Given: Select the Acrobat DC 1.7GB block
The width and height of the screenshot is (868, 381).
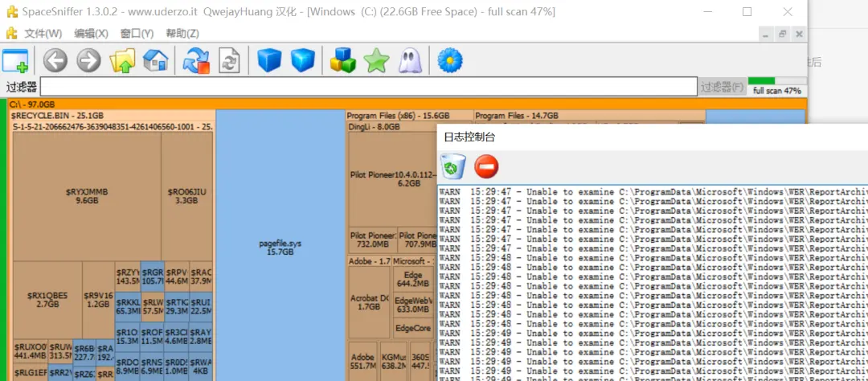Looking at the screenshot, I should coord(370,301).
